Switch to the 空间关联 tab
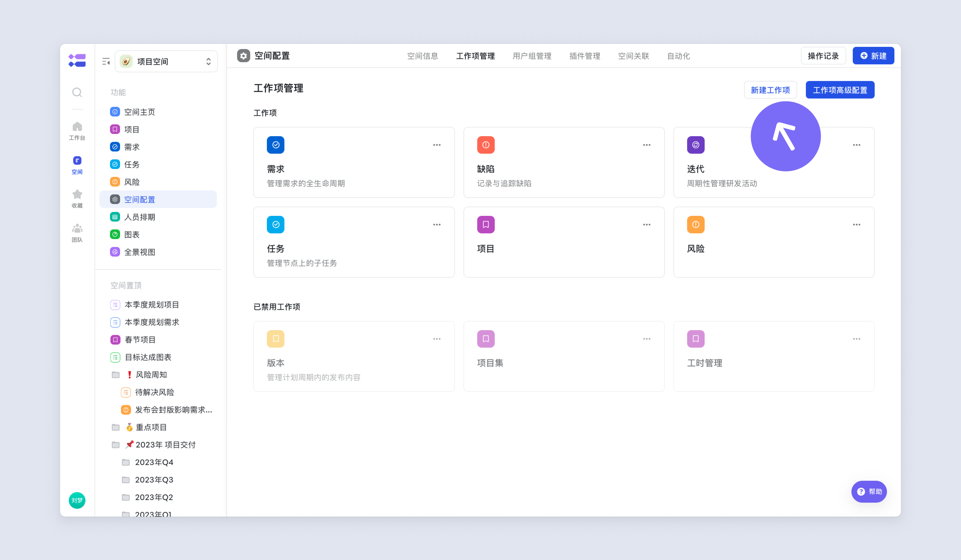 pyautogui.click(x=633, y=56)
